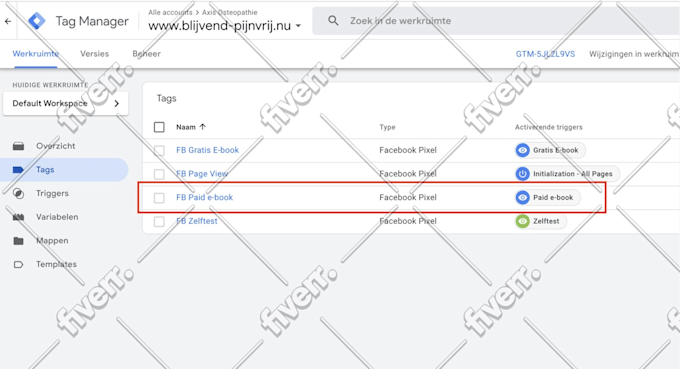Viewport: 680px width, 369px height.
Task: Click the Gratis E-book trigger eye icon
Action: pyautogui.click(x=523, y=150)
